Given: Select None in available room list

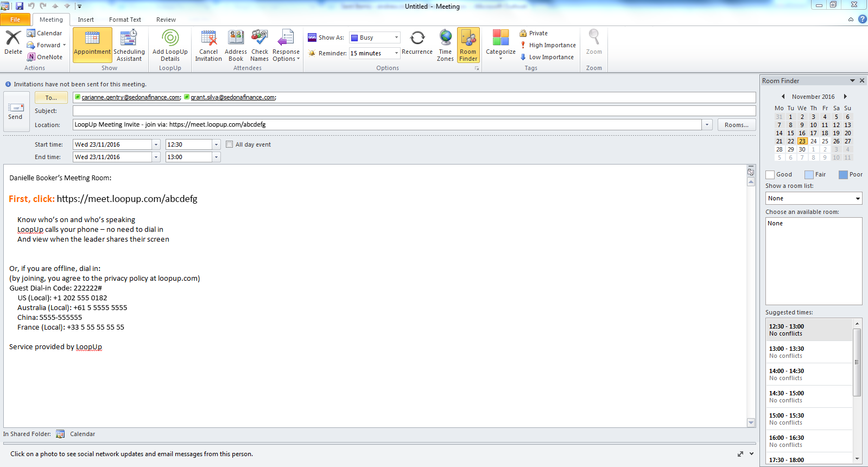Looking at the screenshot, I should click(x=775, y=223).
